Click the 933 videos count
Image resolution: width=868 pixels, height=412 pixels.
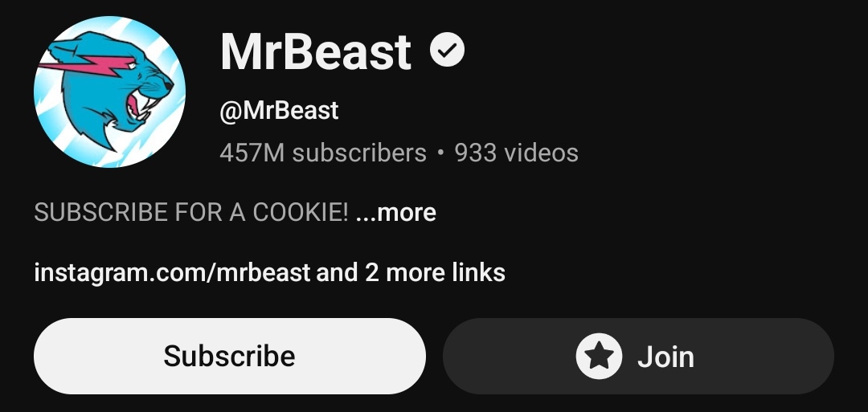pos(517,153)
